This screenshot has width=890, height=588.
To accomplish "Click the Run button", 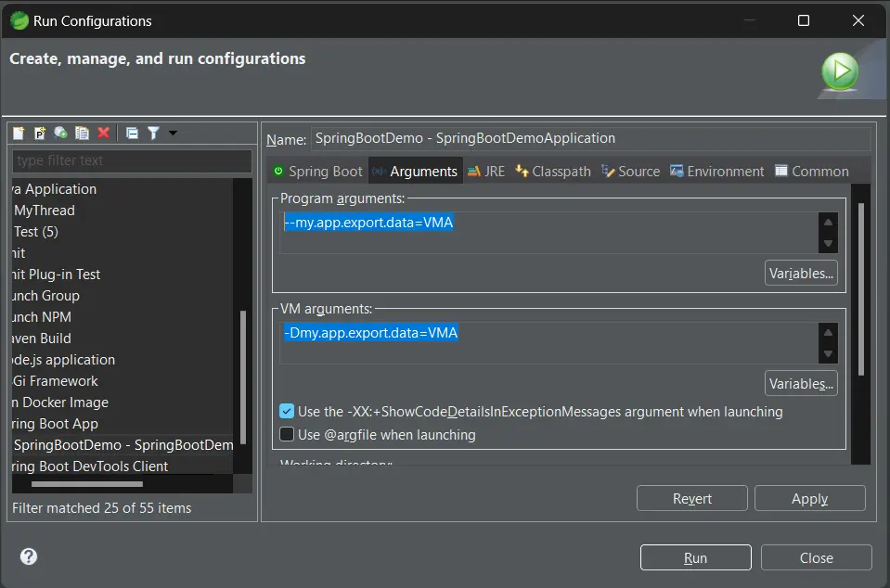I will click(x=695, y=558).
